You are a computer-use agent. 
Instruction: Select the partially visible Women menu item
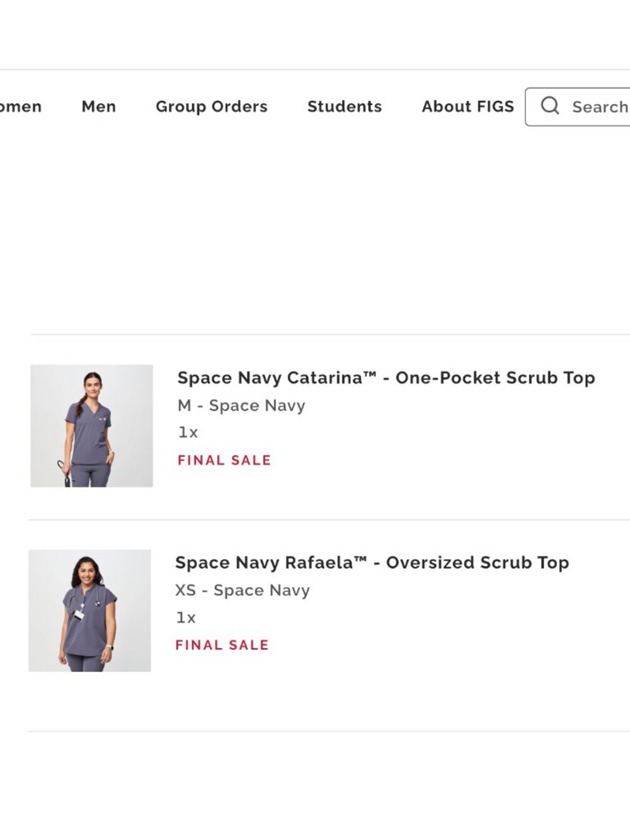[x=21, y=106]
